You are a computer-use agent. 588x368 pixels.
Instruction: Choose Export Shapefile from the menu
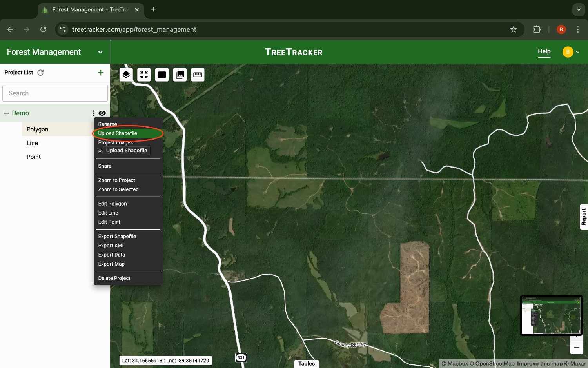pyautogui.click(x=117, y=236)
